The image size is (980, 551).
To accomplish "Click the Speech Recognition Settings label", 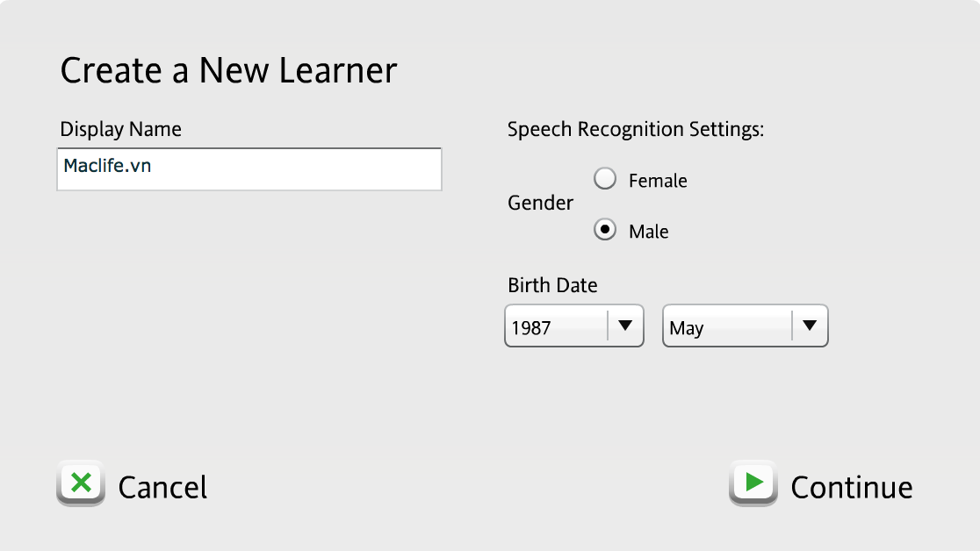I will 636,130.
